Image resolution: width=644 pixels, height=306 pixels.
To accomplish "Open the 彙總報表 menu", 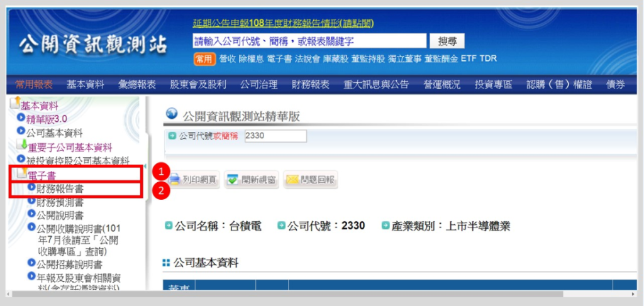I will click(136, 85).
